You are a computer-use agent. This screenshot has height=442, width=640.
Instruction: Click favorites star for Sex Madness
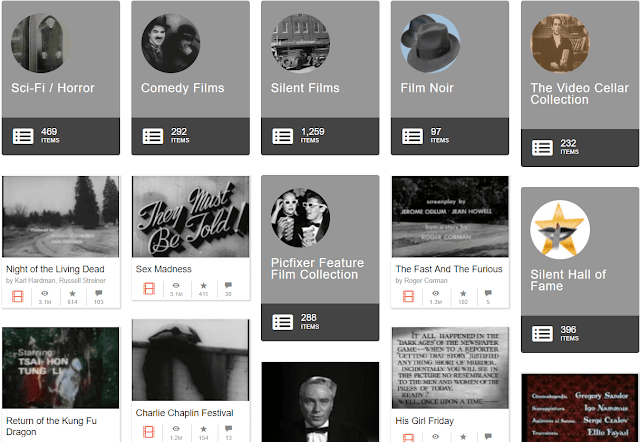(x=203, y=285)
